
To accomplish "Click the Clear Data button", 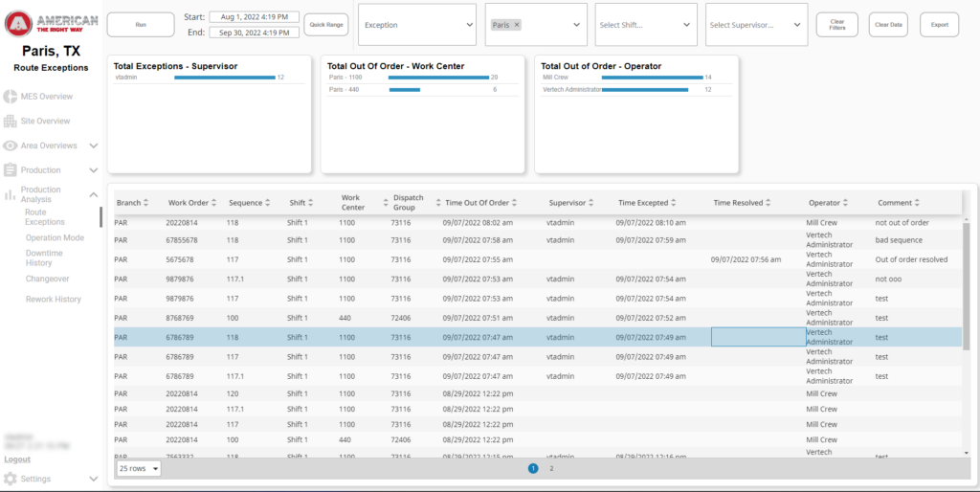I will (x=888, y=25).
